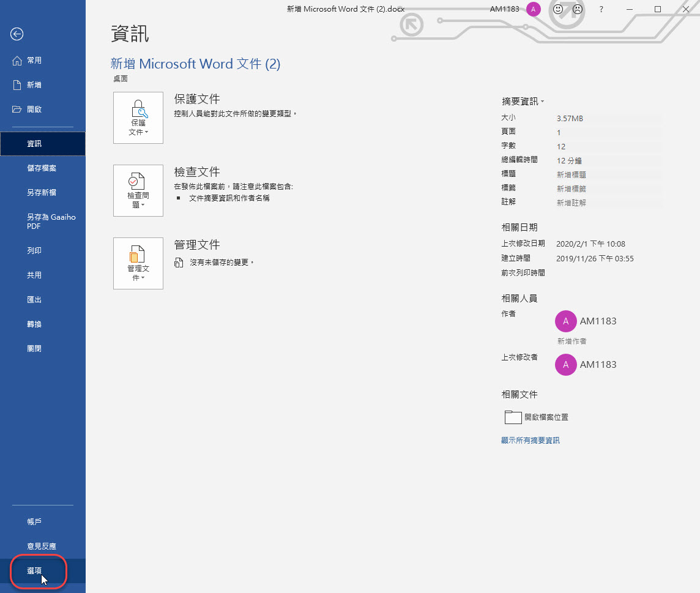Click the folder icon beside 開啟檔案位置
The height and width of the screenshot is (593, 700).
click(513, 417)
